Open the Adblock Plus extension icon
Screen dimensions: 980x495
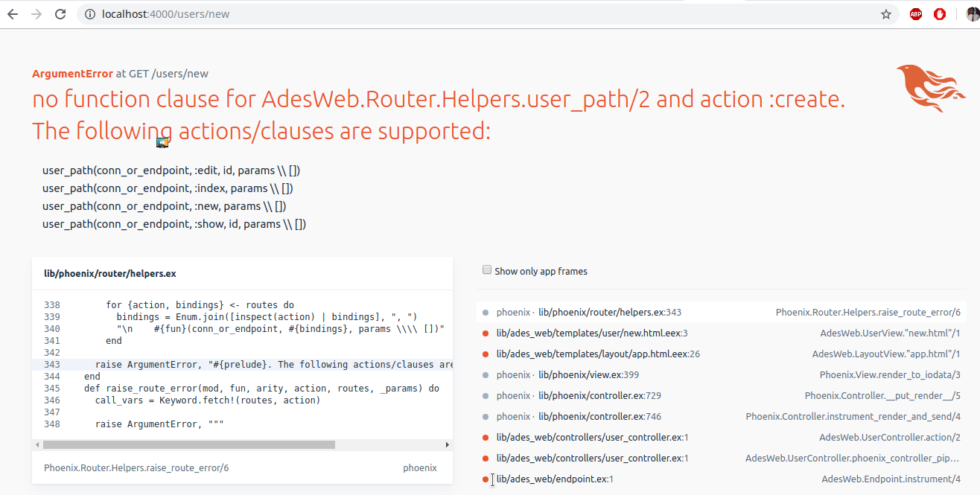coord(915,14)
